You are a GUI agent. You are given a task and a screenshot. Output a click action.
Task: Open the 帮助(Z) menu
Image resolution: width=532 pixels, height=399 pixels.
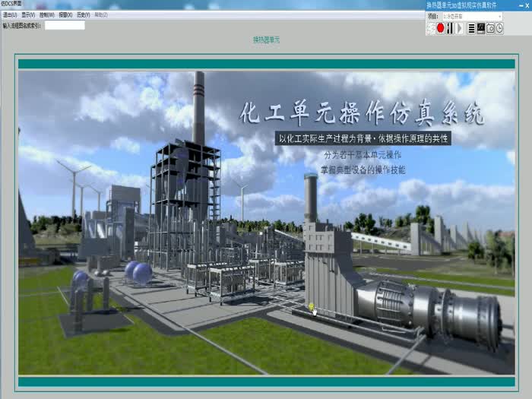[x=100, y=14]
